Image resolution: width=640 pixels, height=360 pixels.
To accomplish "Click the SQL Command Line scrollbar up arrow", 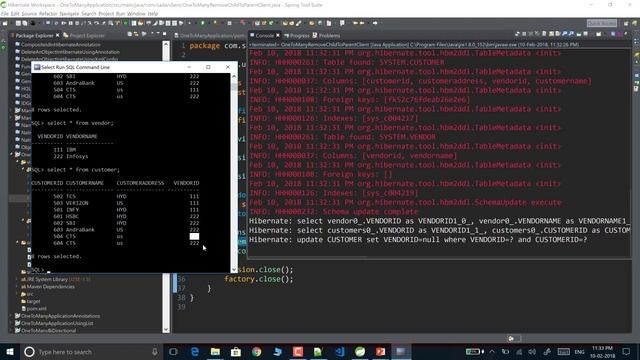I will 234,76.
